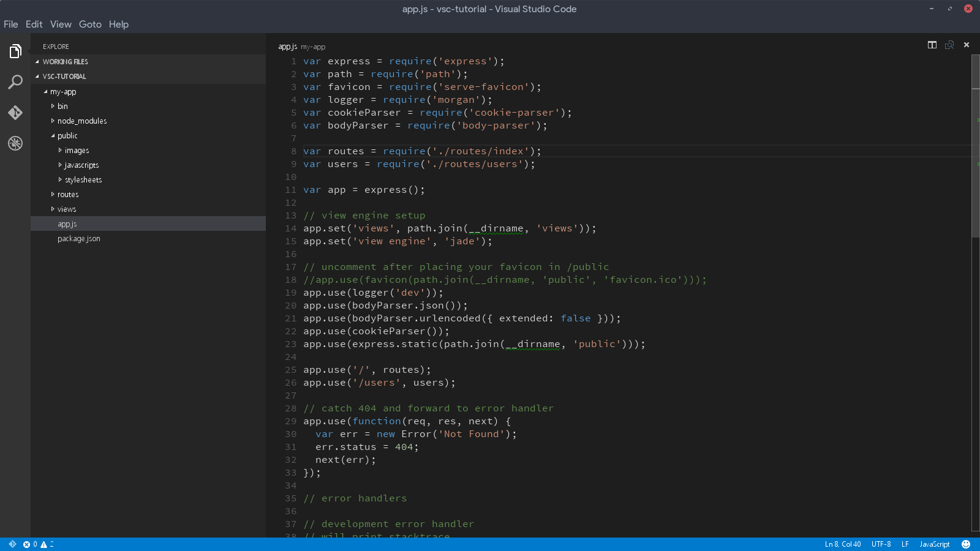
Task: Change the UTF-8 file encoding
Action: coord(881,544)
